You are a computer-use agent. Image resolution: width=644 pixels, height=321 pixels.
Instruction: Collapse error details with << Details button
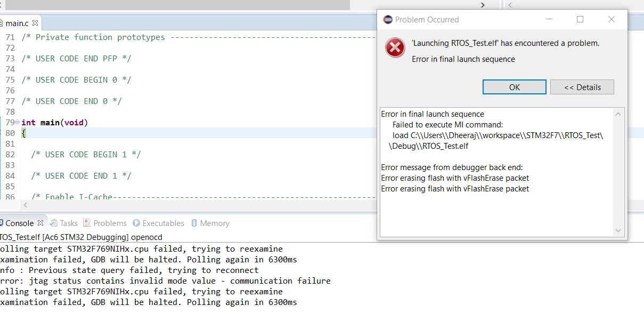[x=582, y=87]
